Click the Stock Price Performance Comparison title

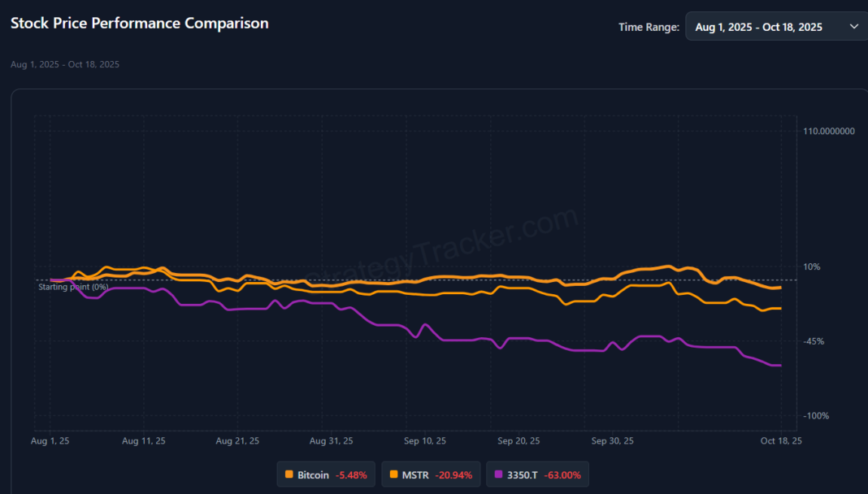[x=140, y=24]
